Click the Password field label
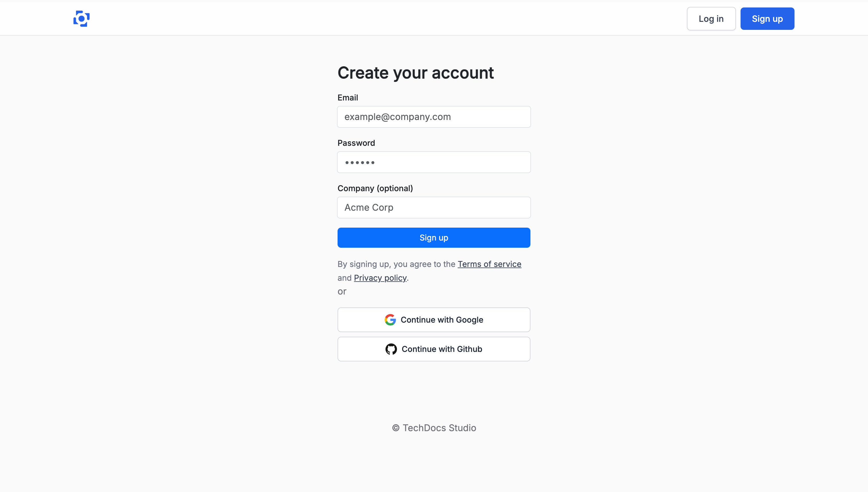This screenshot has width=868, height=492. pos(356,143)
